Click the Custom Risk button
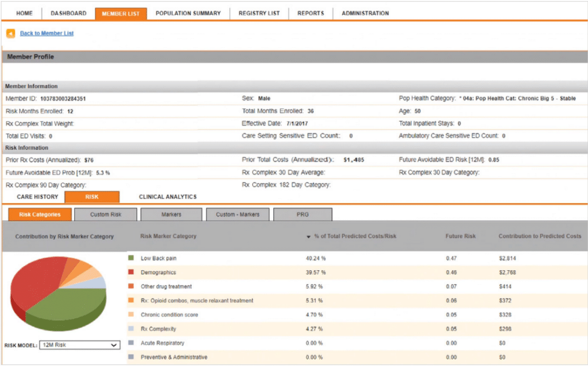The height and width of the screenshot is (366, 588). 106,215
